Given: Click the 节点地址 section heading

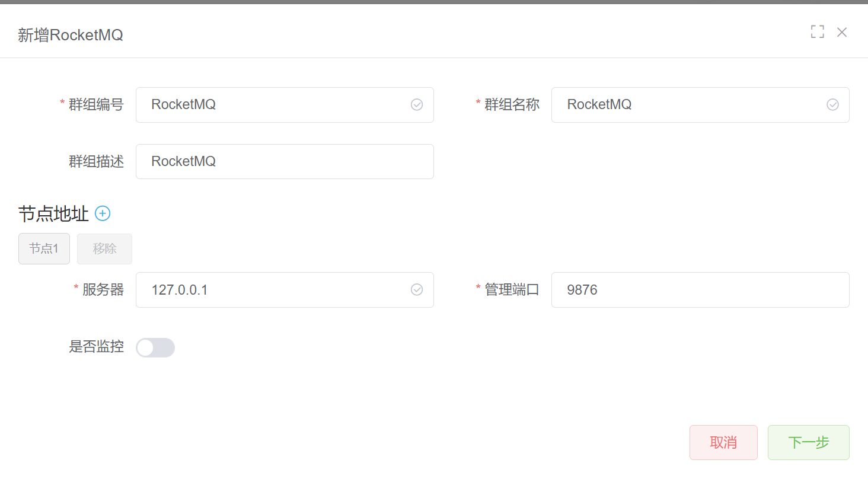Looking at the screenshot, I should click(x=53, y=214).
